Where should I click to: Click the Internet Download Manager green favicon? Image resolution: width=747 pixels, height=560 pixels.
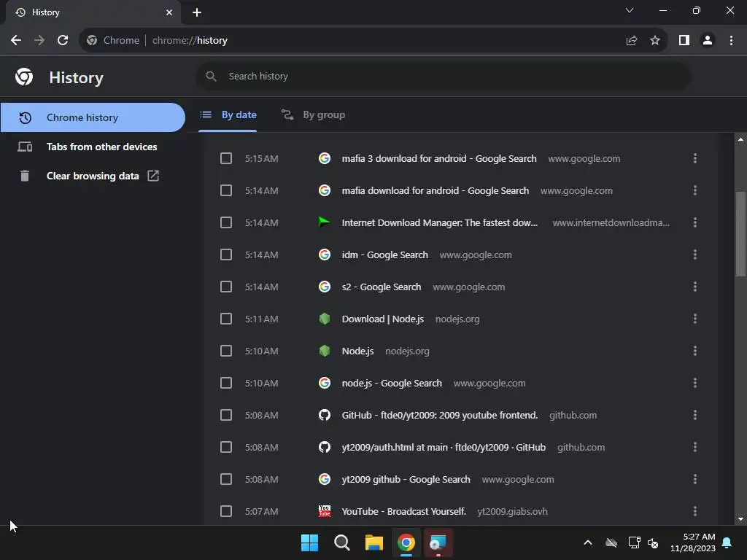325,222
